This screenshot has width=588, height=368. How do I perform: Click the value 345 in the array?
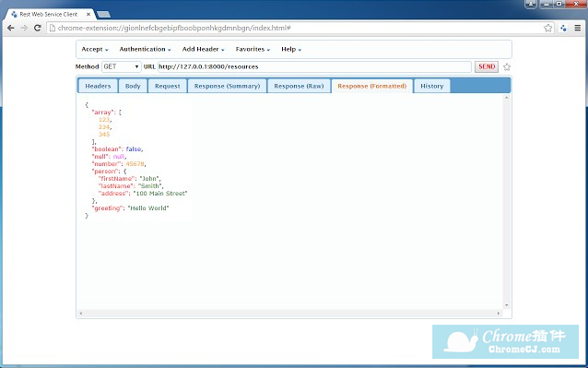click(x=104, y=135)
